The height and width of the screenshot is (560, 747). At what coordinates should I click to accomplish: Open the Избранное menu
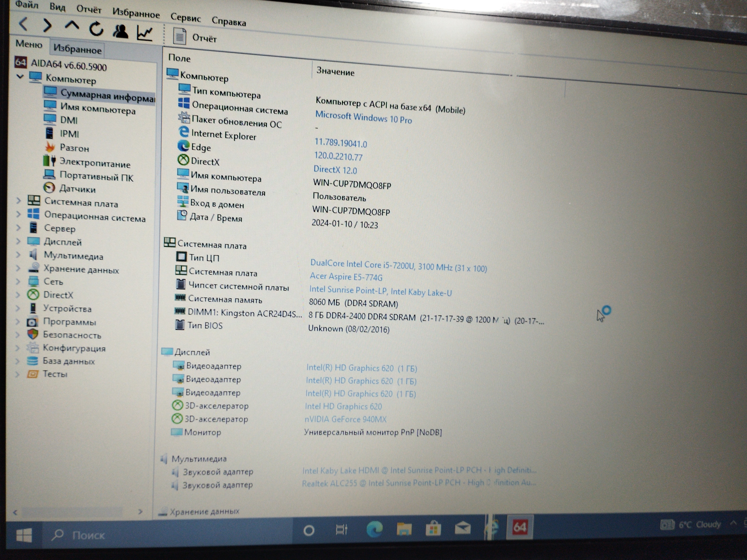tap(136, 13)
